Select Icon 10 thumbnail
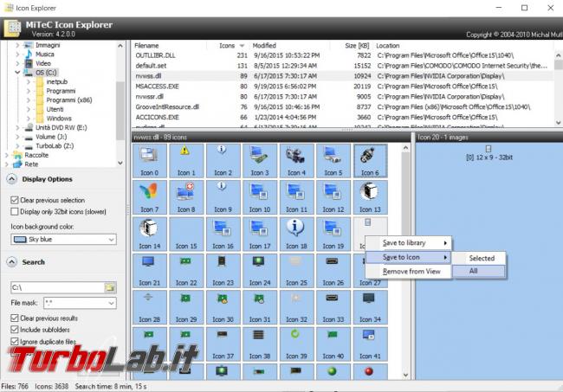The width and height of the screenshot is (563, 392). pyautogui.click(x=260, y=197)
